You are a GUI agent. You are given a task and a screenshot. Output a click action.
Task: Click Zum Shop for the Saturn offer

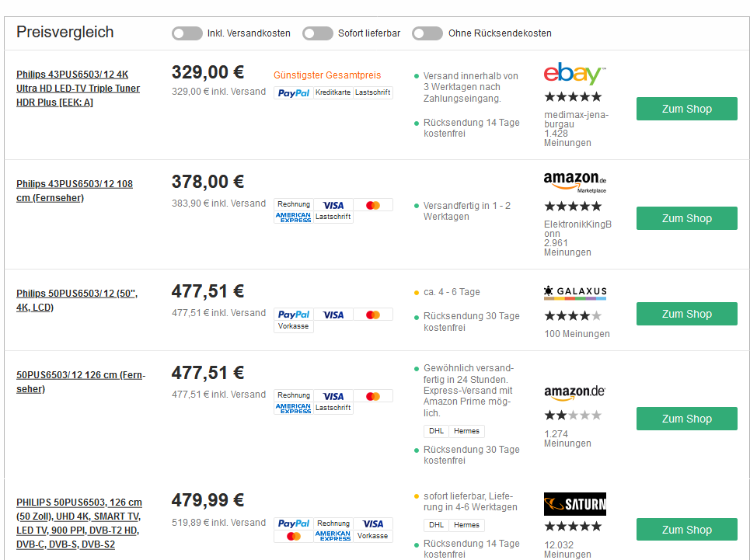[686, 530]
